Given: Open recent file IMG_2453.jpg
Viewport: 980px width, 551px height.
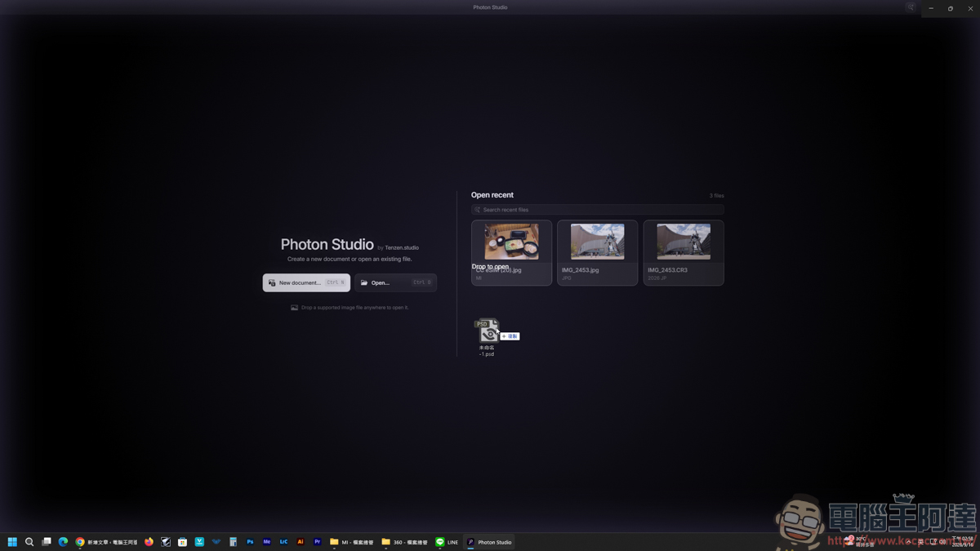Looking at the screenshot, I should coord(597,252).
